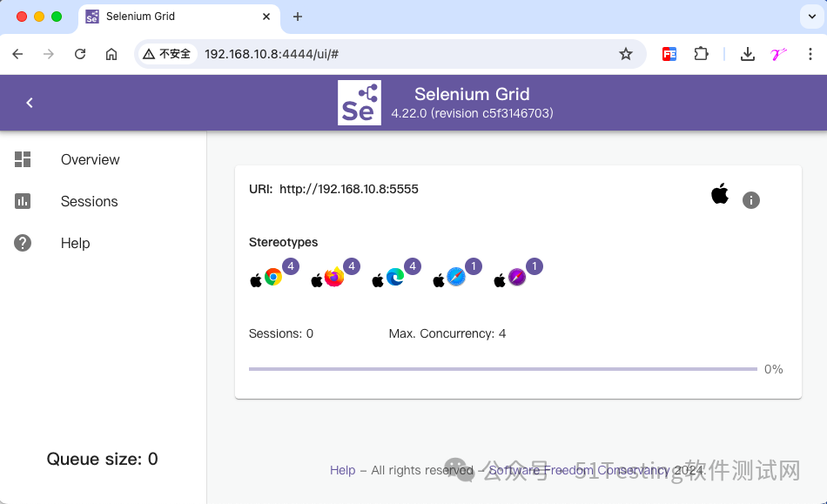827x504 pixels.
Task: Click the Stereotypes heading
Action: 283,243
